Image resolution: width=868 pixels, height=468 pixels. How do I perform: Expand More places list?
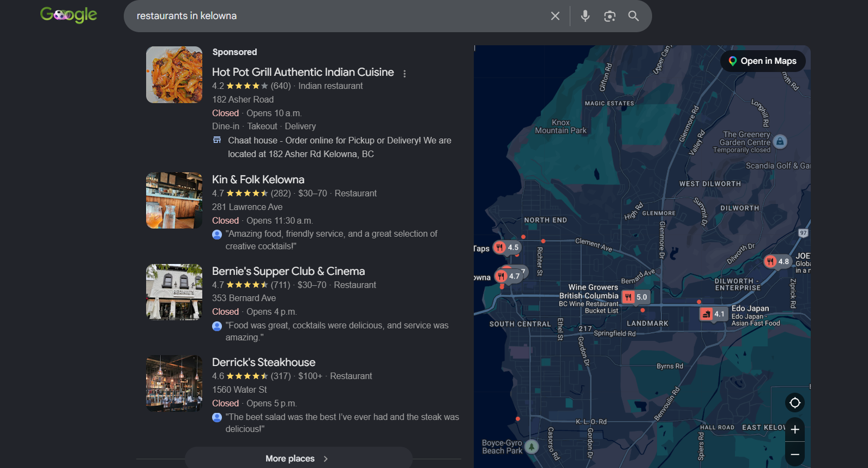coord(298,458)
